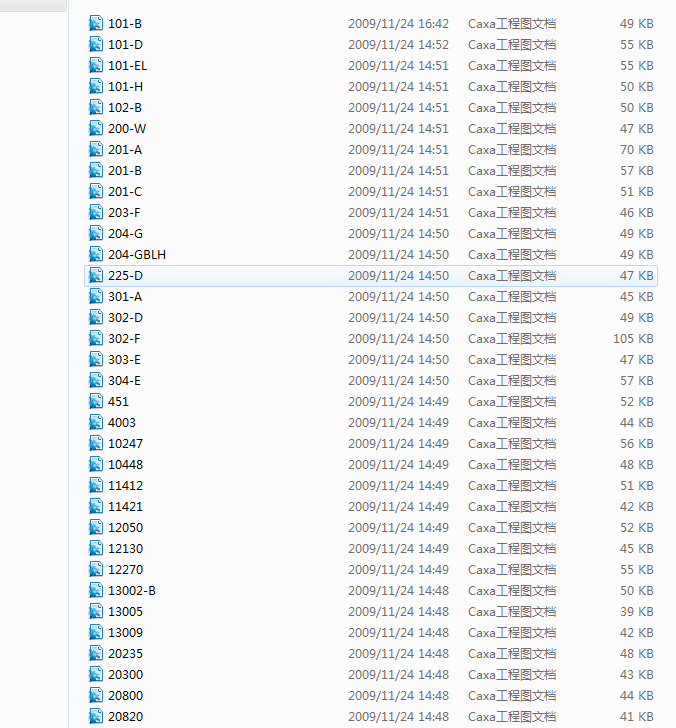
Task: Click the icon of highlighted 225-D
Action: pos(96,275)
